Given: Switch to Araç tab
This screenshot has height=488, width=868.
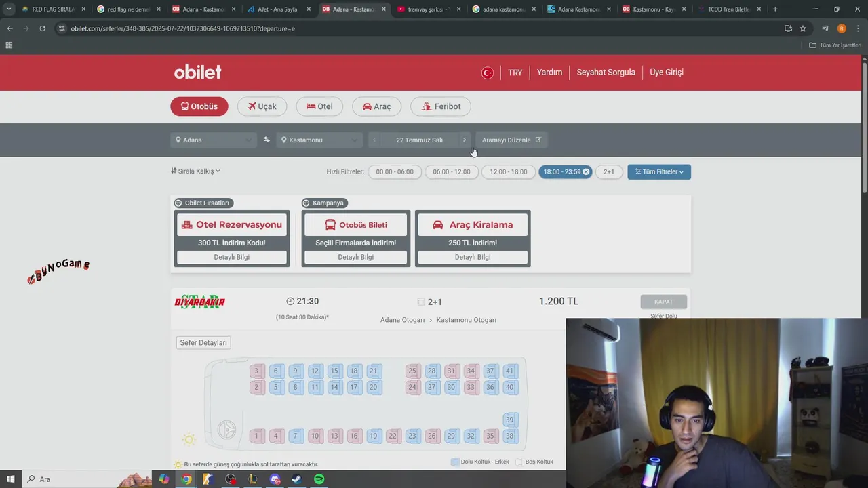Looking at the screenshot, I should coord(376,106).
